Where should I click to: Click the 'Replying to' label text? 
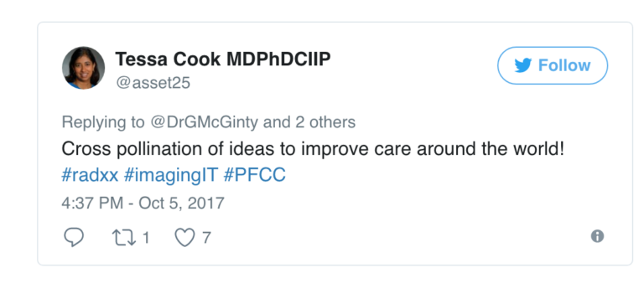pyautogui.click(x=103, y=122)
